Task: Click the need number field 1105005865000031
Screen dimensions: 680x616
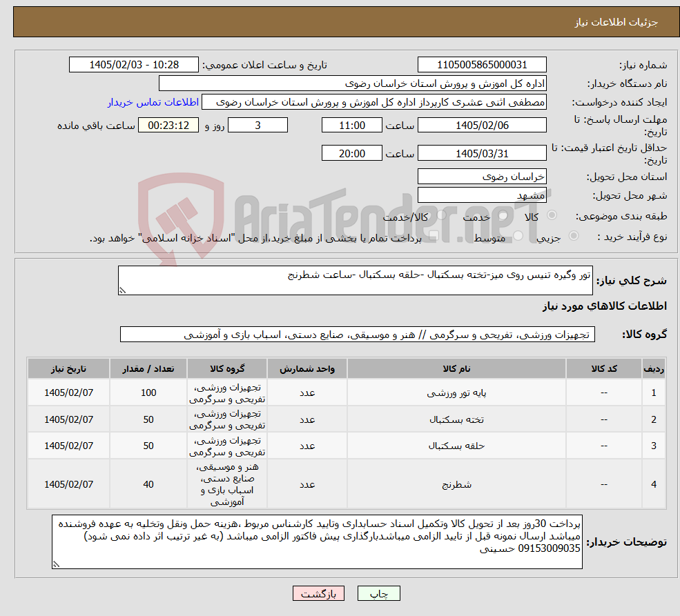Action: tap(482, 65)
